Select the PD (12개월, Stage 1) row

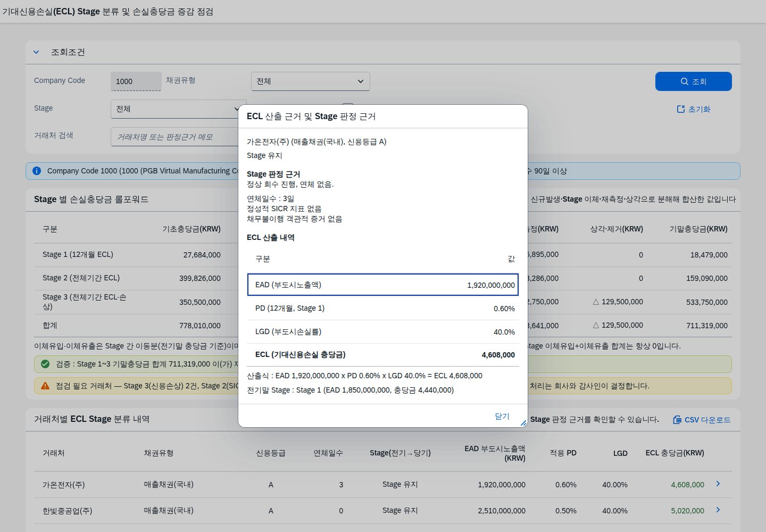383,308
